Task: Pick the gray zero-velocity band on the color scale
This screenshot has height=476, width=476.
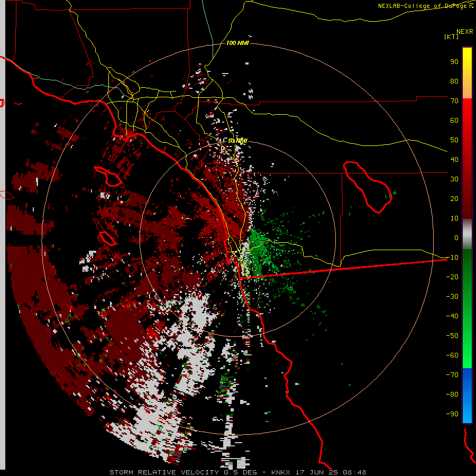Action: 467,234
